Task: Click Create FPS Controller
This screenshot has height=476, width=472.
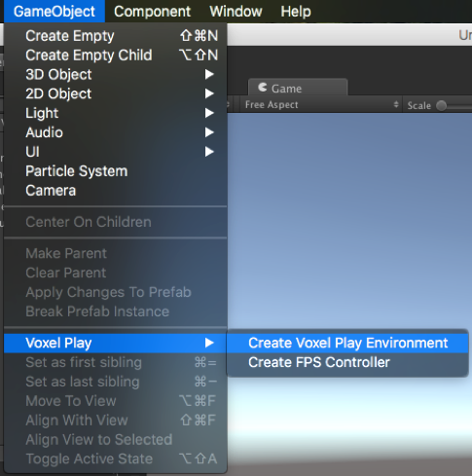Action: (x=347, y=362)
